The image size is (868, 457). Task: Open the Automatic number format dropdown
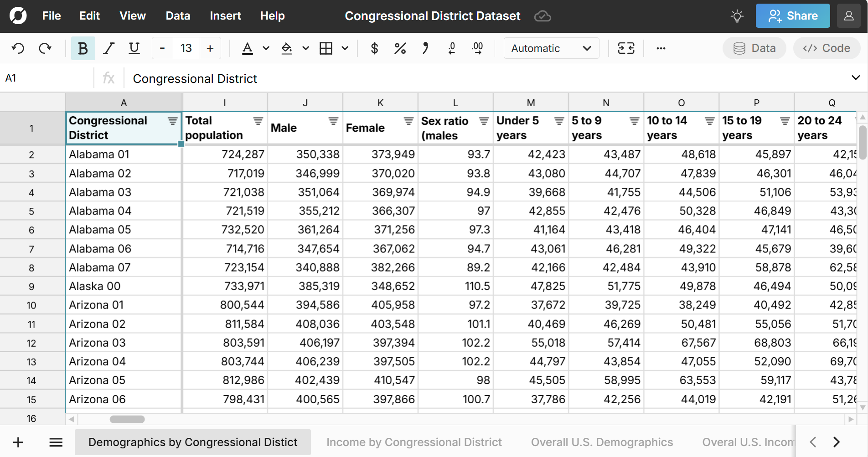pos(551,48)
